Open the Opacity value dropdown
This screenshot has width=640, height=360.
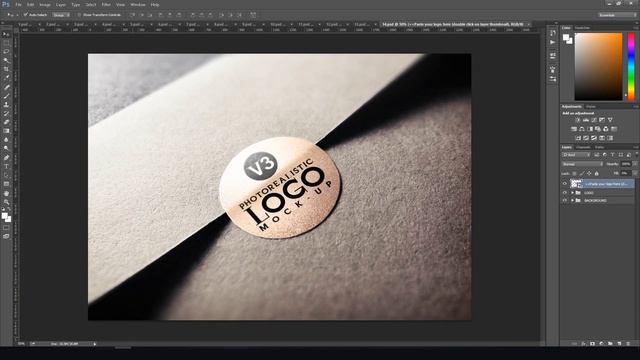coord(635,164)
